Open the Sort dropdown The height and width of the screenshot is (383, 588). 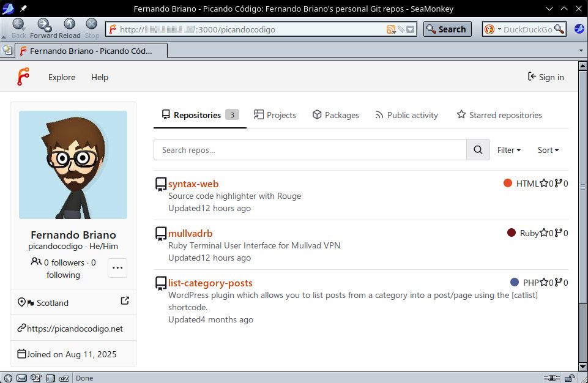(548, 150)
